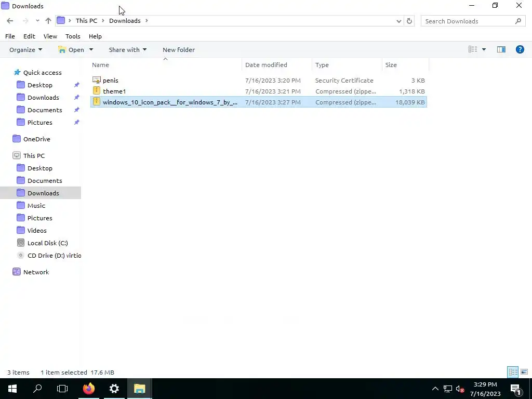Image resolution: width=532 pixels, height=399 pixels.
Task: Click the Open button in toolbar
Action: click(x=71, y=49)
